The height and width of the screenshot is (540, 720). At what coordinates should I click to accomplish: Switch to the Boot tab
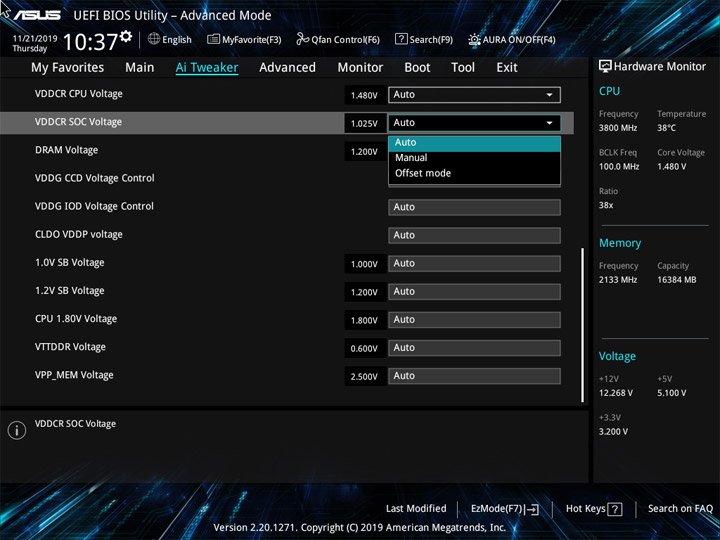pyautogui.click(x=417, y=68)
